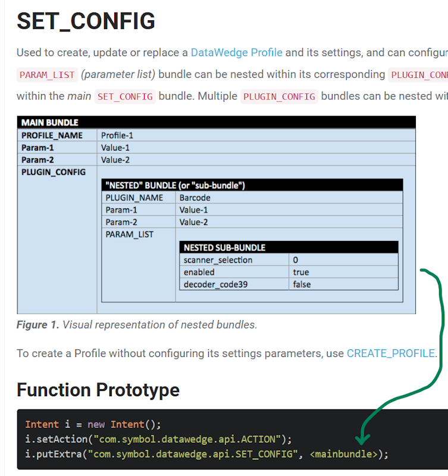448x476 pixels.
Task: Click the MAIN BUNDLE table header
Action: click(x=50, y=123)
